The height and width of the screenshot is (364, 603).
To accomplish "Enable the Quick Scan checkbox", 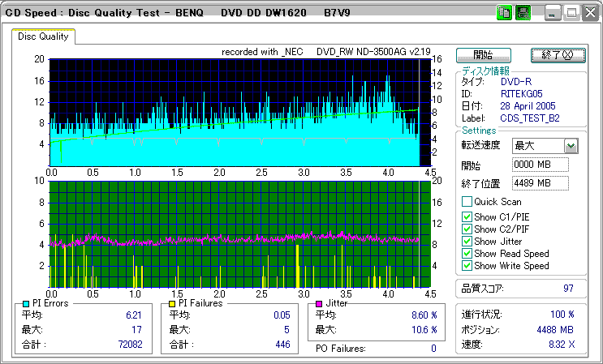I will pyautogui.click(x=467, y=202).
